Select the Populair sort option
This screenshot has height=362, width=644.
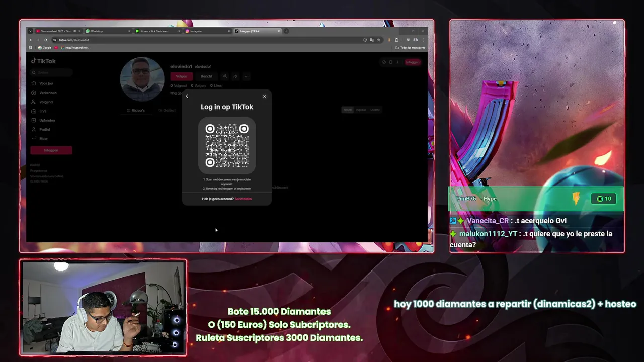(361, 110)
